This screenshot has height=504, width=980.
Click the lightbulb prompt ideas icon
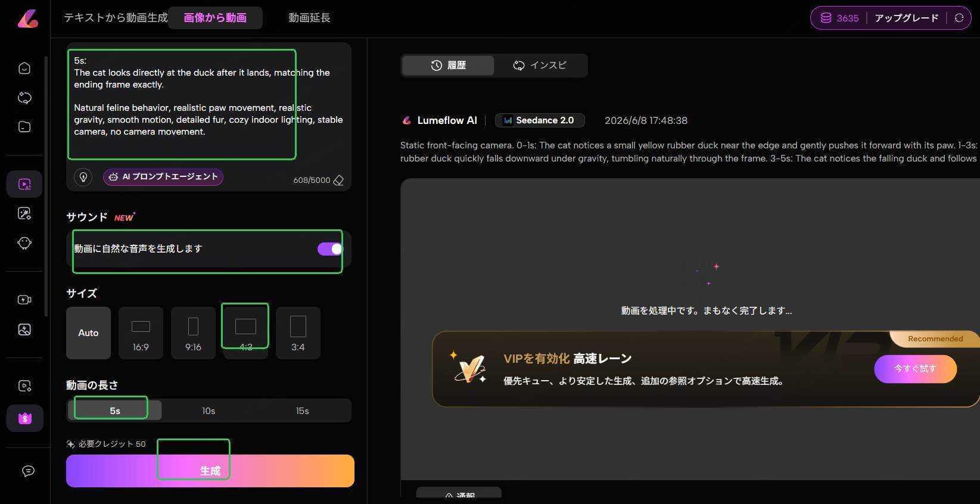coord(83,177)
